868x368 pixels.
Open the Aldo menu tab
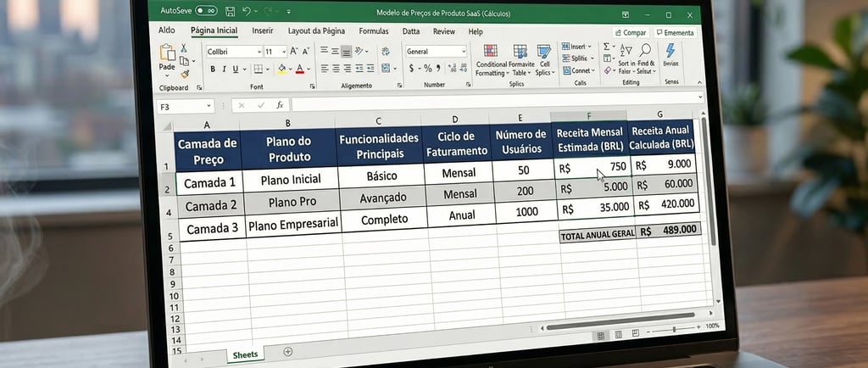tap(167, 31)
